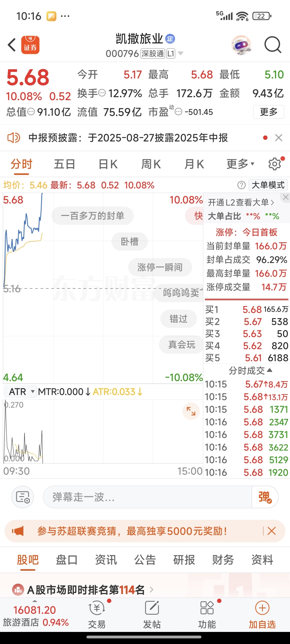This screenshot has height=644, width=290.
Task: Select the 公告 tab
Action: [x=145, y=560]
